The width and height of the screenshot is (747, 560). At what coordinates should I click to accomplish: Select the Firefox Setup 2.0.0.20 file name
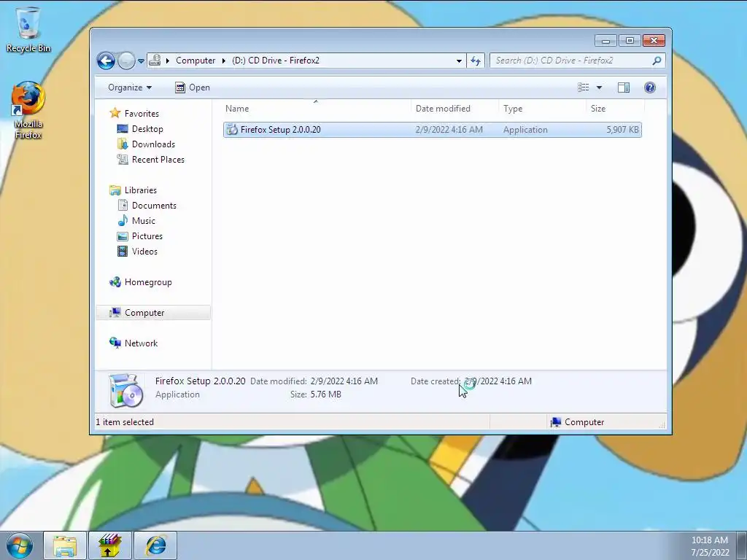[x=281, y=130]
